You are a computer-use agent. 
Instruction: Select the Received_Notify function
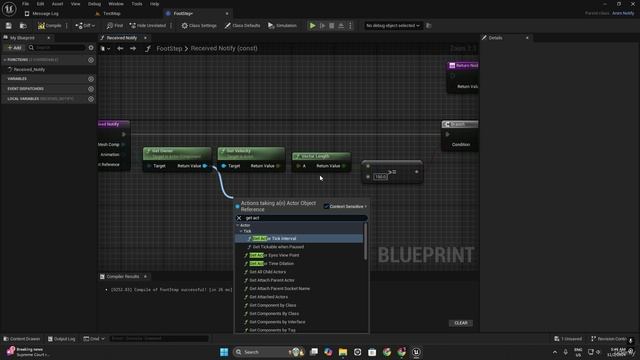[x=29, y=69]
